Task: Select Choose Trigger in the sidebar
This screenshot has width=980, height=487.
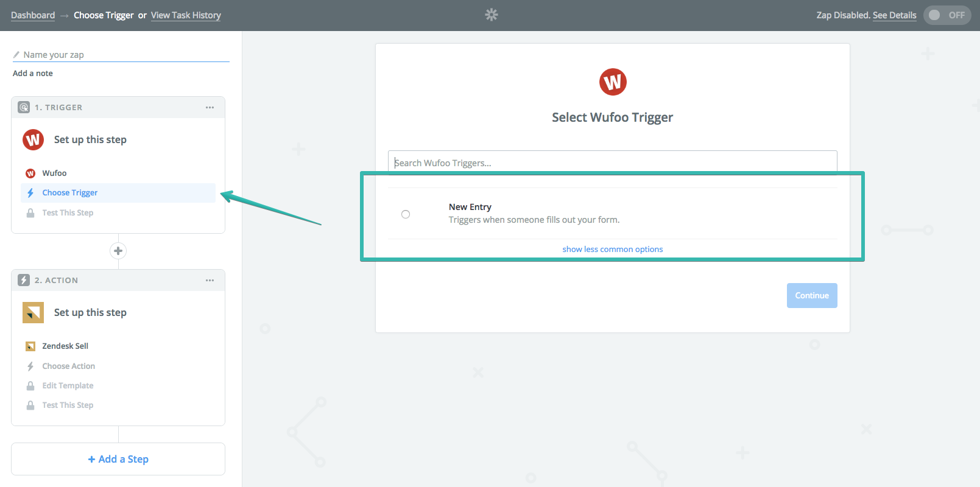Action: [70, 193]
